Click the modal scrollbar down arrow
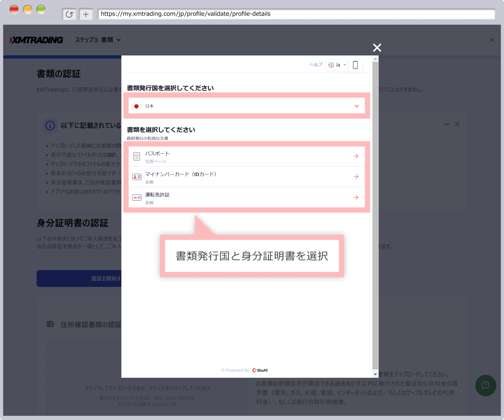This screenshot has height=420, width=504. pyautogui.click(x=375, y=374)
